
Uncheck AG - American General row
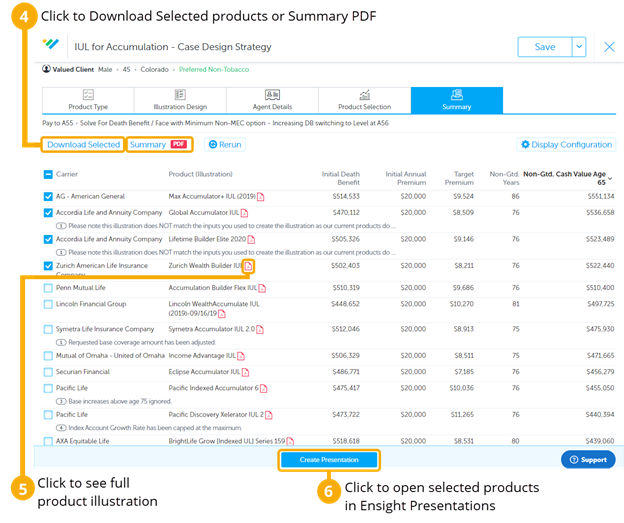pos(48,197)
